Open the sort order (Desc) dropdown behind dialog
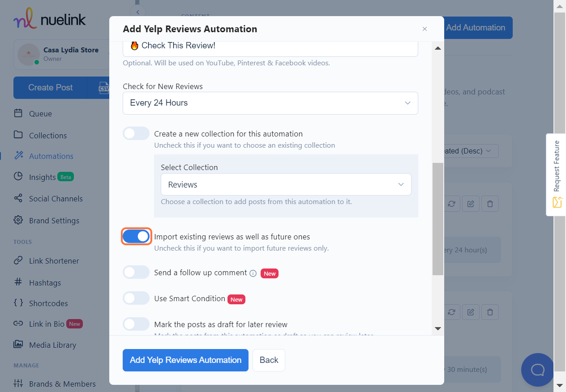Viewport: 566px width, 392px height. point(471,151)
